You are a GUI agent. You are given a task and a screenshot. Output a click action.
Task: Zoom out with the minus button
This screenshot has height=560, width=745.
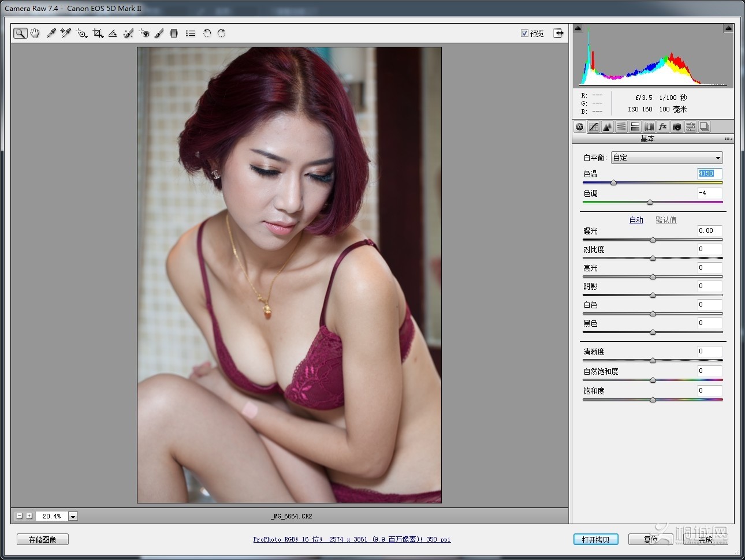[19, 516]
